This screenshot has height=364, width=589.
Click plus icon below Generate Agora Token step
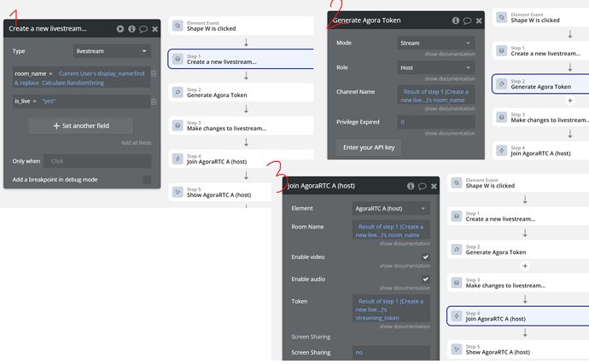tap(570, 101)
